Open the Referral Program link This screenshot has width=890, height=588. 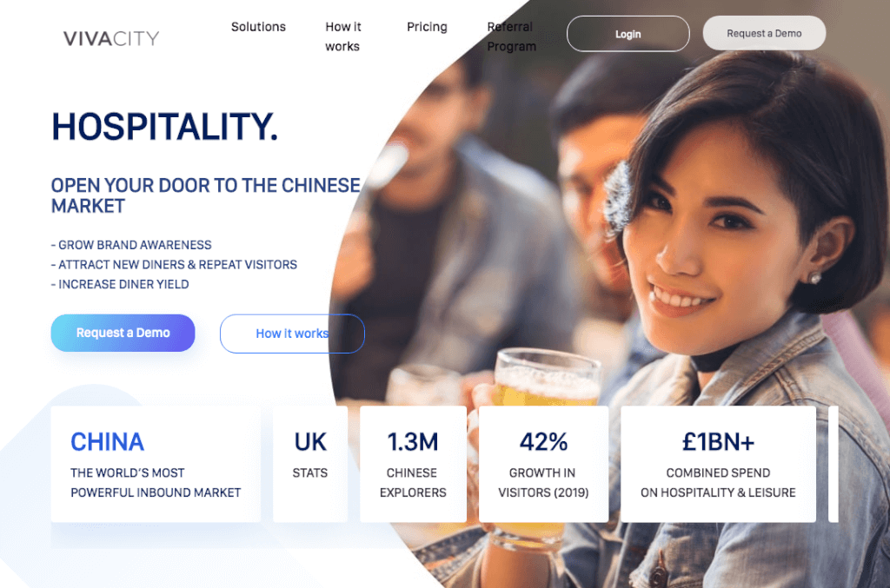point(511,36)
